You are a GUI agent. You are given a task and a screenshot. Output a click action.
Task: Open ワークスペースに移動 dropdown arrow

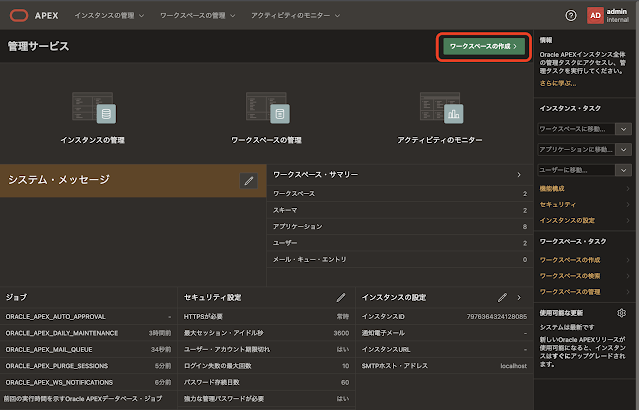click(624, 129)
